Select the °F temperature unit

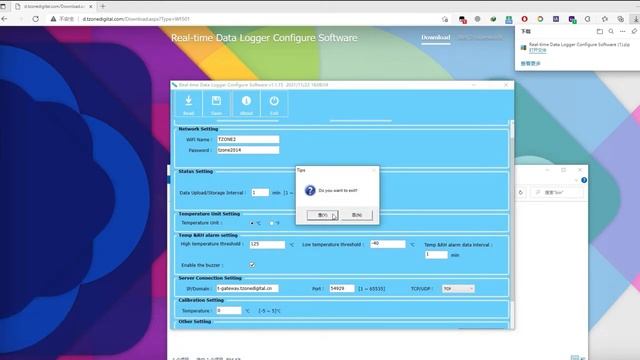[271, 223]
